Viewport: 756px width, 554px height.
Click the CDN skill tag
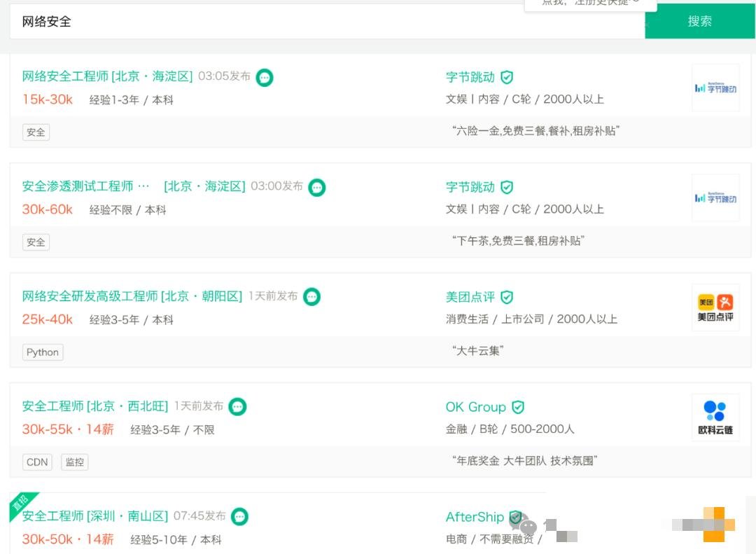pyautogui.click(x=37, y=462)
